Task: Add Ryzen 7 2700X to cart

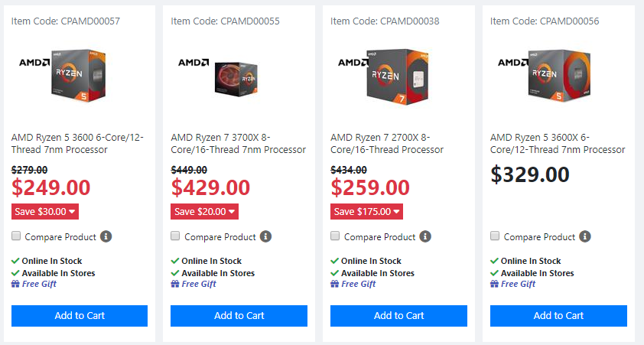Action: [x=398, y=315]
